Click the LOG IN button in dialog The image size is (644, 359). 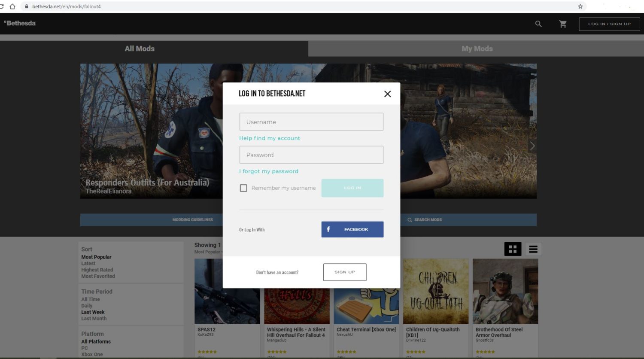352,188
